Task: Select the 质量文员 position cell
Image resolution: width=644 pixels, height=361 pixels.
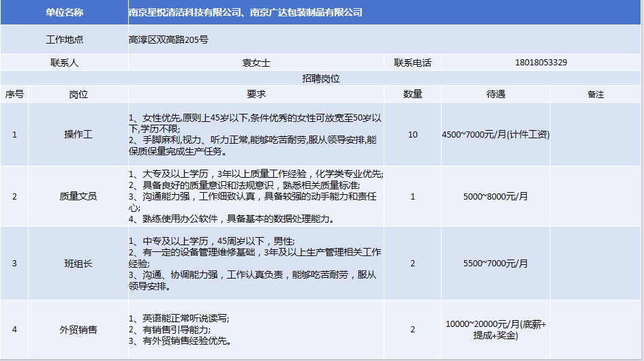Action: click(78, 196)
